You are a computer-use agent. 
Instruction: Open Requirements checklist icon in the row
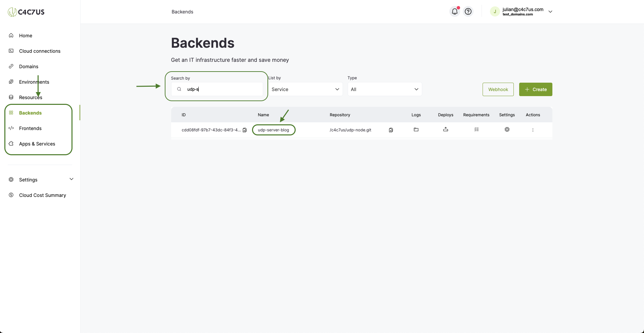pyautogui.click(x=477, y=129)
